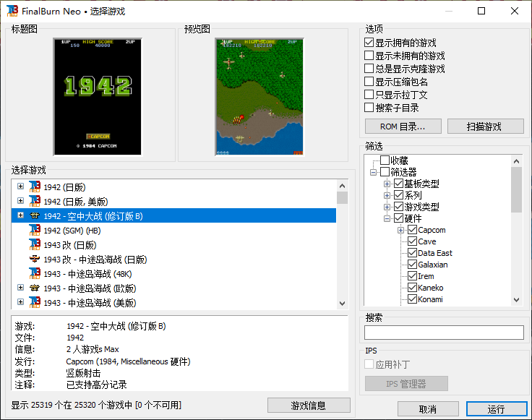Uncheck Cave hardware filter

[412, 241]
